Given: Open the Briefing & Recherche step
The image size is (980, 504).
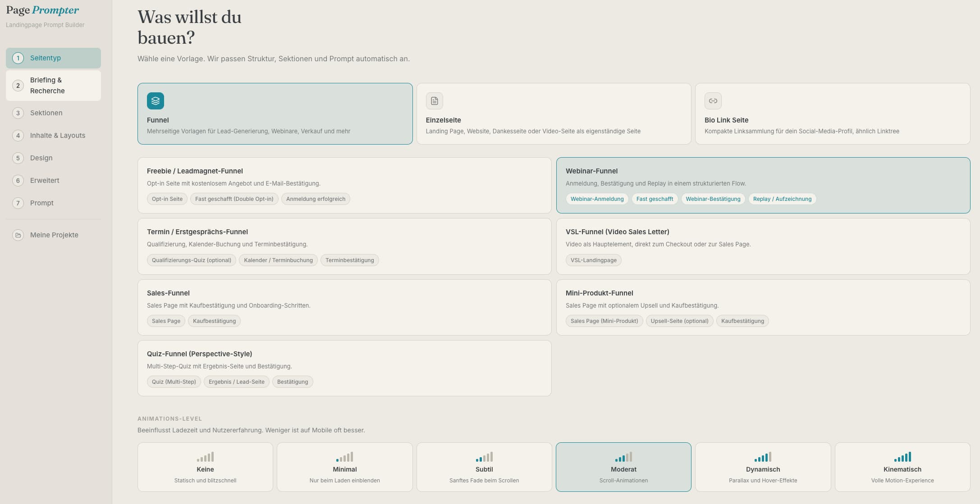Looking at the screenshot, I should (53, 86).
